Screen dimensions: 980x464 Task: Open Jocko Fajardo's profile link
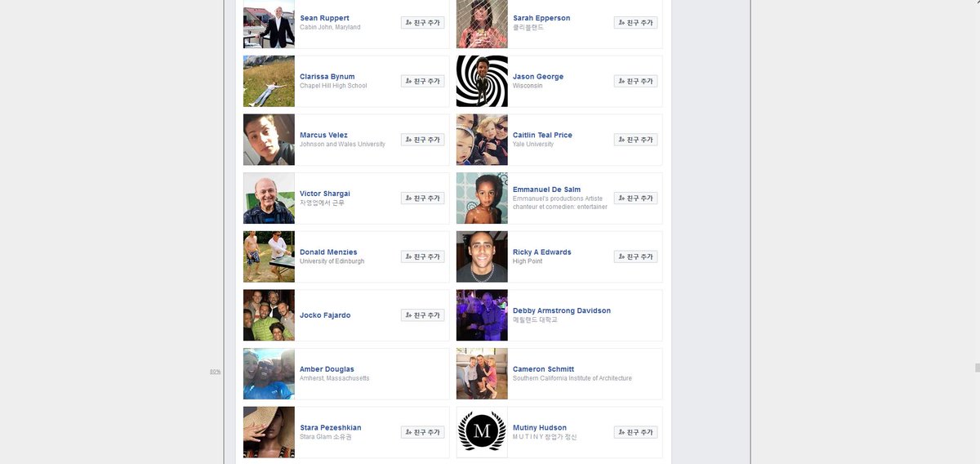click(325, 315)
